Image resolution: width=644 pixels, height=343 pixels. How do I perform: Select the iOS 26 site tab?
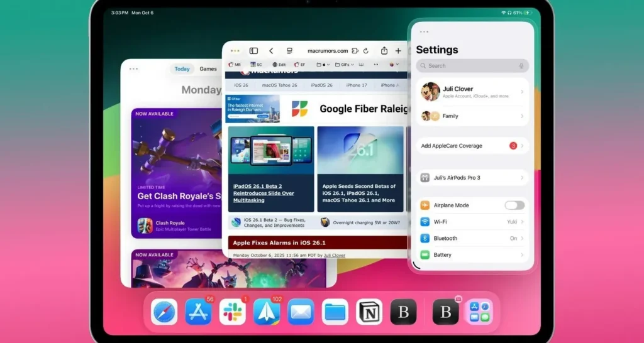pyautogui.click(x=241, y=85)
